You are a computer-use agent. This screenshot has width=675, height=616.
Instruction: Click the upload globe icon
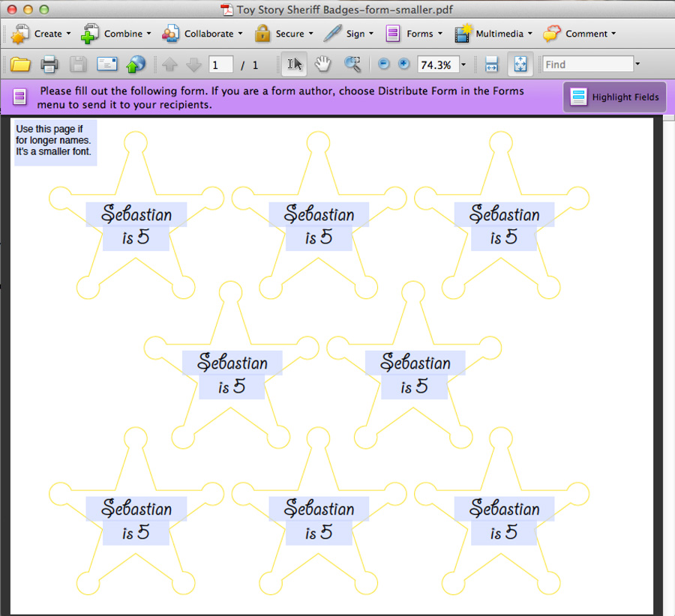click(136, 64)
